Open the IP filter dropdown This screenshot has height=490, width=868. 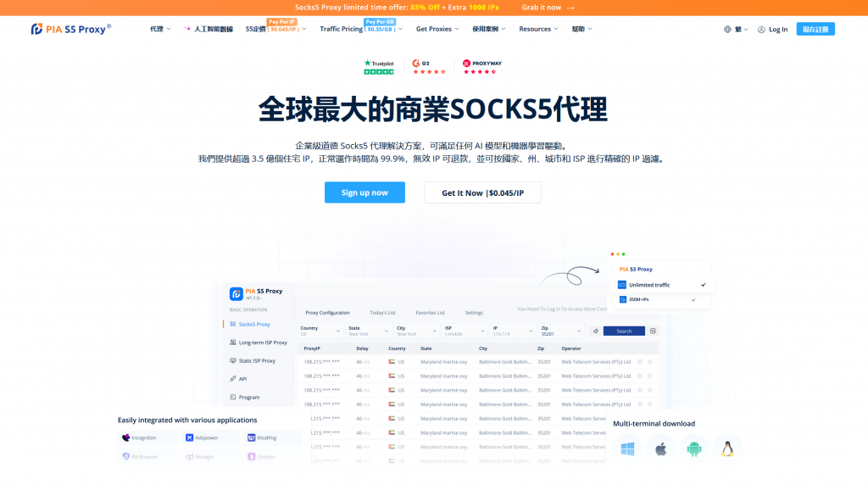click(513, 331)
